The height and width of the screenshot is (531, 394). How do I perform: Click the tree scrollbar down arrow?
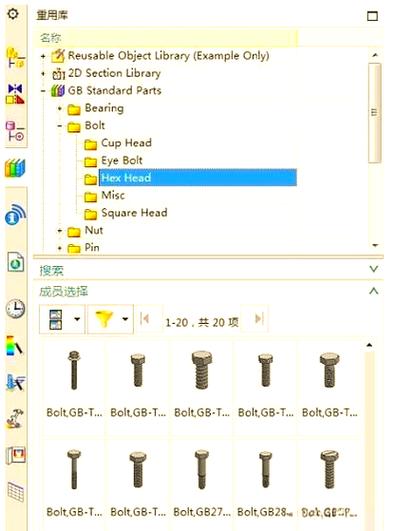375,245
